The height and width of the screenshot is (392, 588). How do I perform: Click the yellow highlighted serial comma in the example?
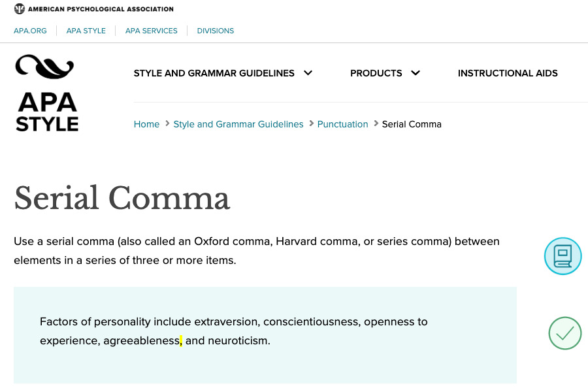[181, 340]
